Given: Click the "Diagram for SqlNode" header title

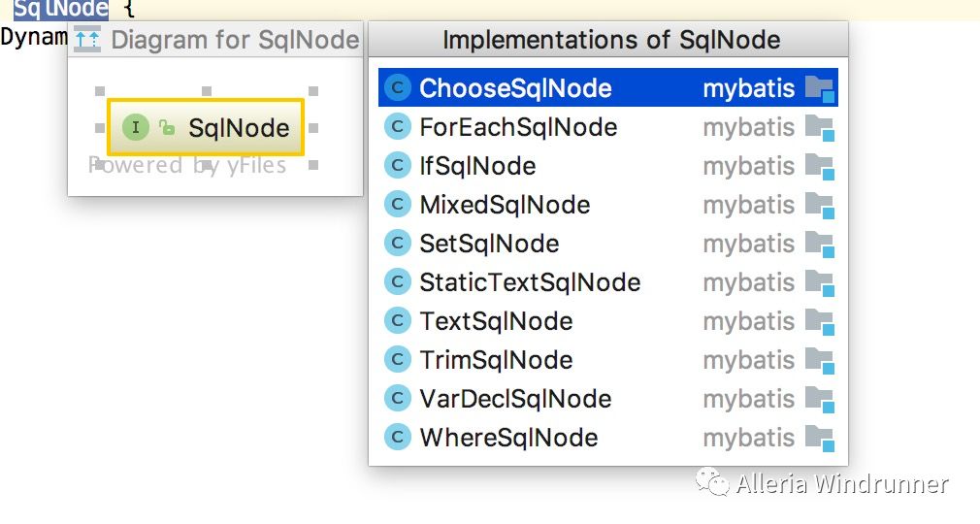Looking at the screenshot, I should 235,41.
